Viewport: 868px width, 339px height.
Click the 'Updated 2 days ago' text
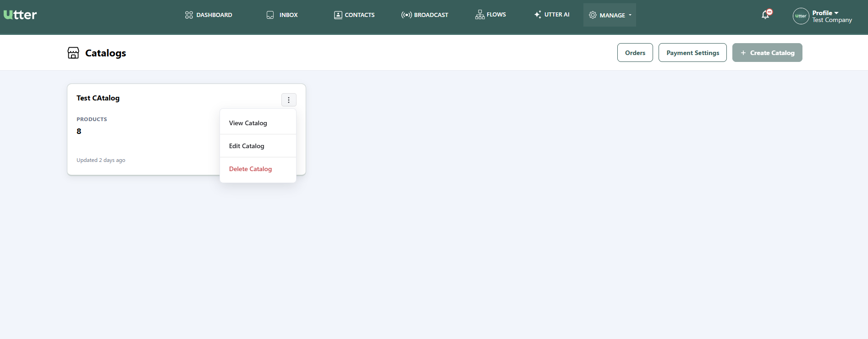tap(101, 160)
